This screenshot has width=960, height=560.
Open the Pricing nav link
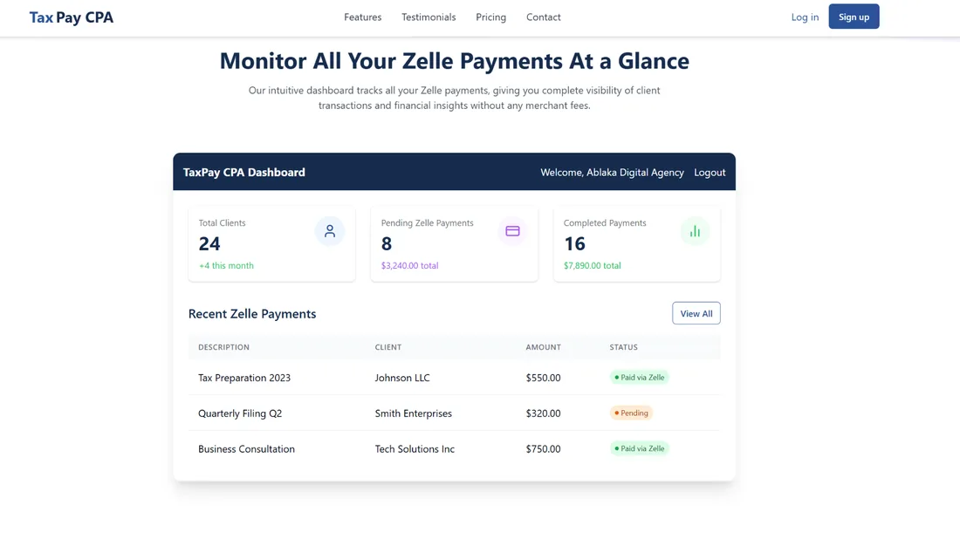pos(491,17)
